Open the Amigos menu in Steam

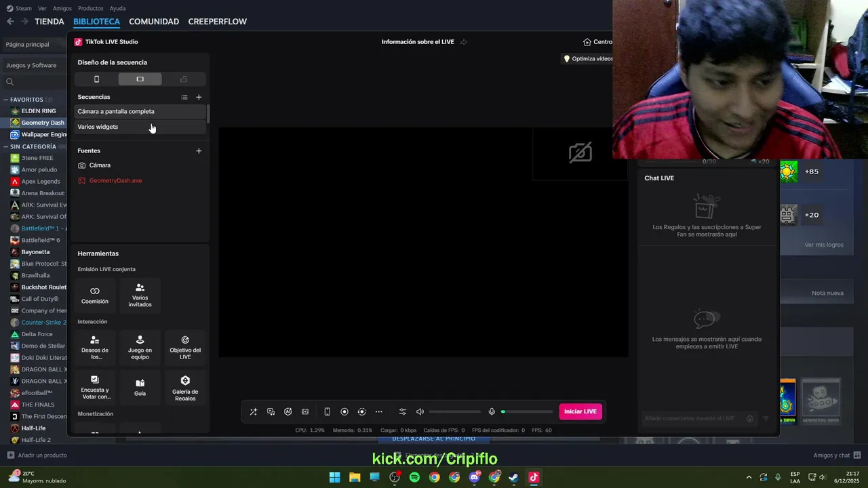[62, 8]
